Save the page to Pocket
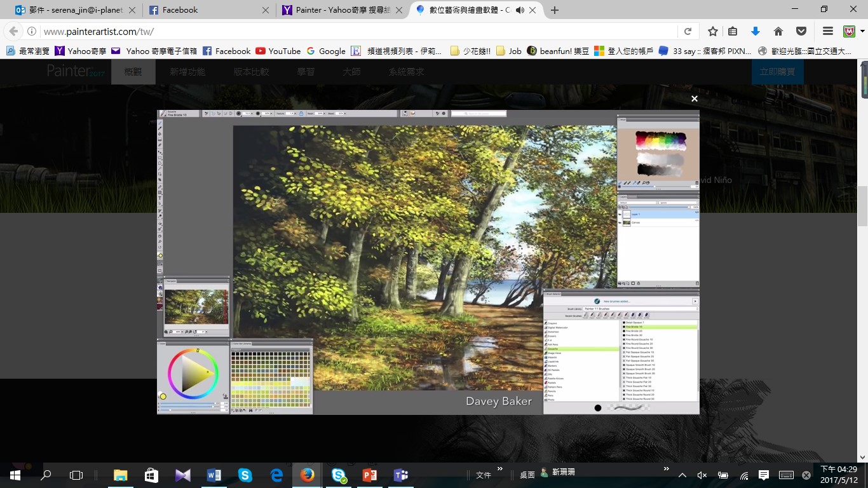This screenshot has width=868, height=488. 801,31
